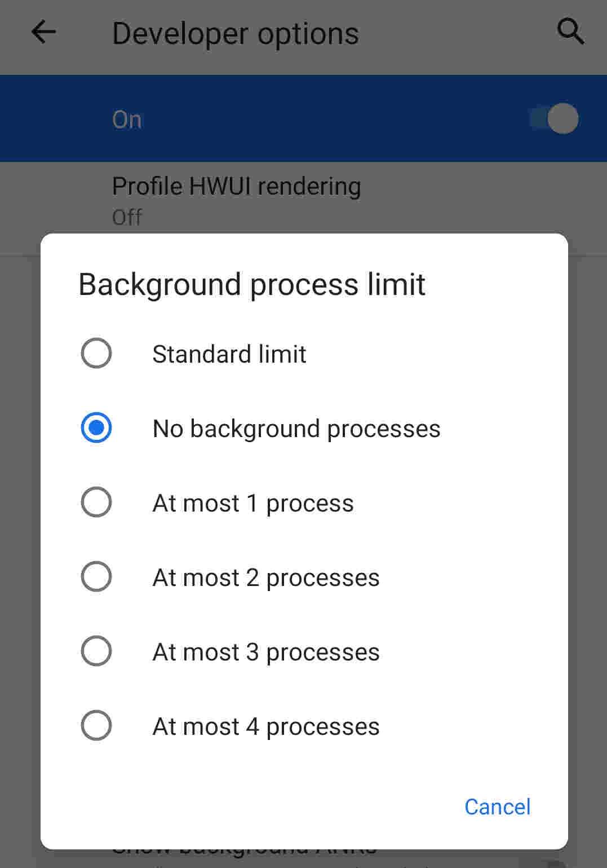This screenshot has height=868, width=607.
Task: Tap the On label in the header row
Action: (x=126, y=118)
